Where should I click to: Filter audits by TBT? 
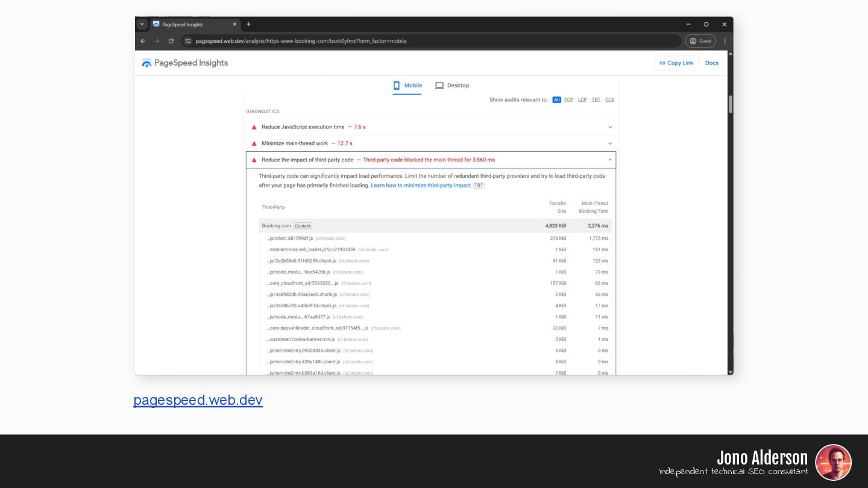(596, 100)
